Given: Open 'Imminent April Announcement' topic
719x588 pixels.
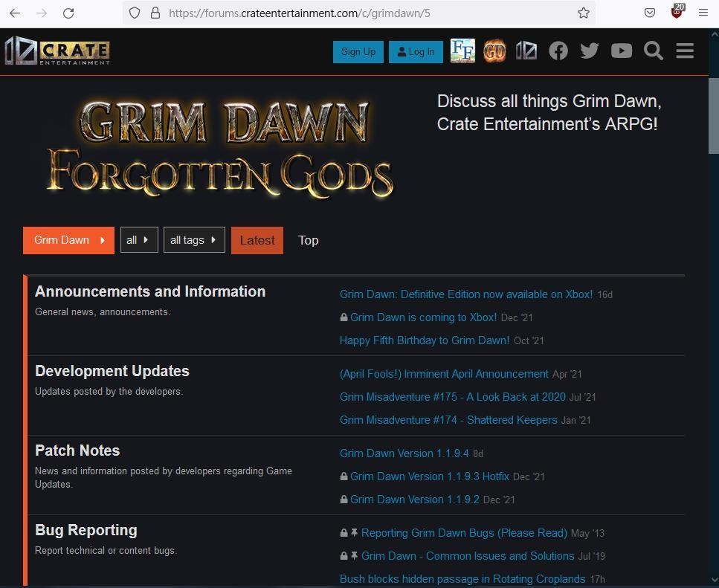Looking at the screenshot, I should point(444,373).
